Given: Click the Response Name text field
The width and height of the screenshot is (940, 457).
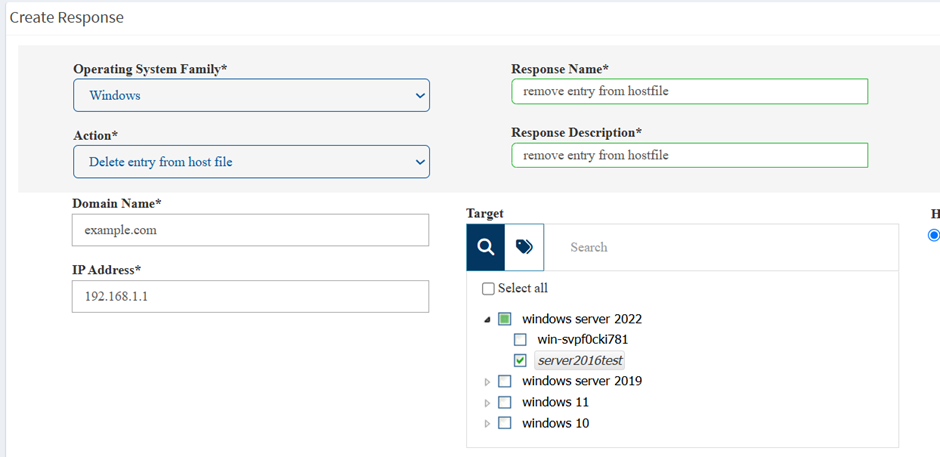Looking at the screenshot, I should 689,92.
